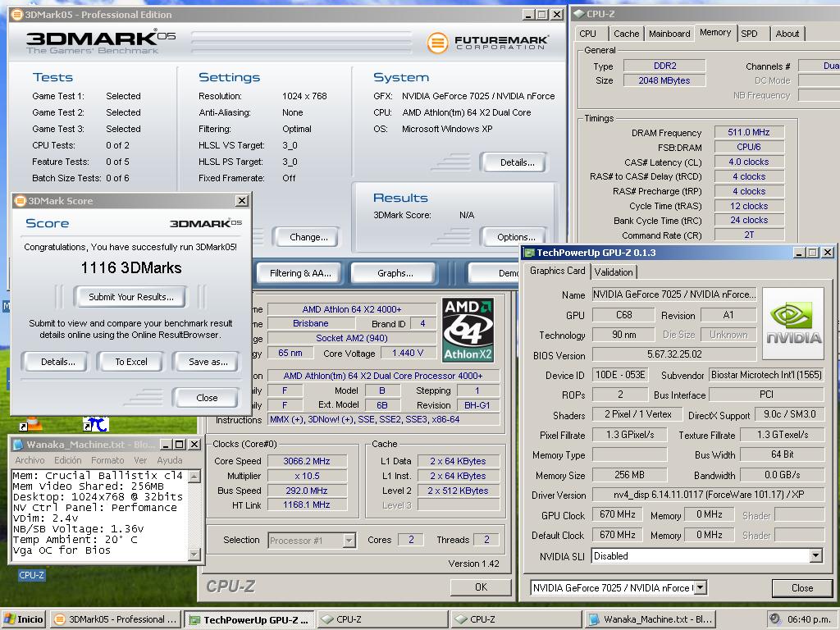This screenshot has height=630, width=840.
Task: Open the Inicio start menu
Action: [24, 619]
